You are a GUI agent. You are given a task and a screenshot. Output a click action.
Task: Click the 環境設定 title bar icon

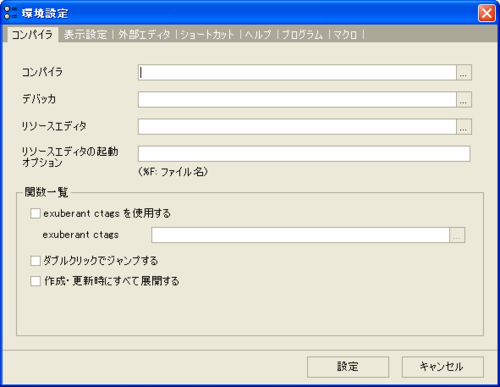(x=10, y=13)
